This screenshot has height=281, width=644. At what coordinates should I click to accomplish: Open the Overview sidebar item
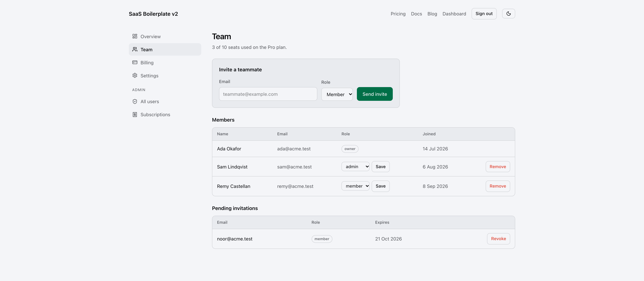165,37
